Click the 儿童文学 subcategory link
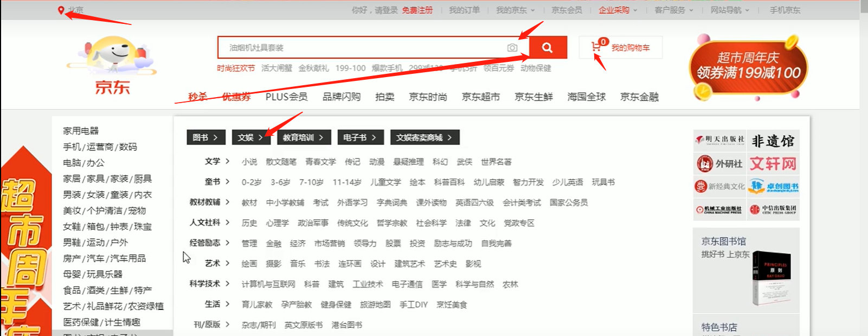The width and height of the screenshot is (868, 336). pos(385,182)
